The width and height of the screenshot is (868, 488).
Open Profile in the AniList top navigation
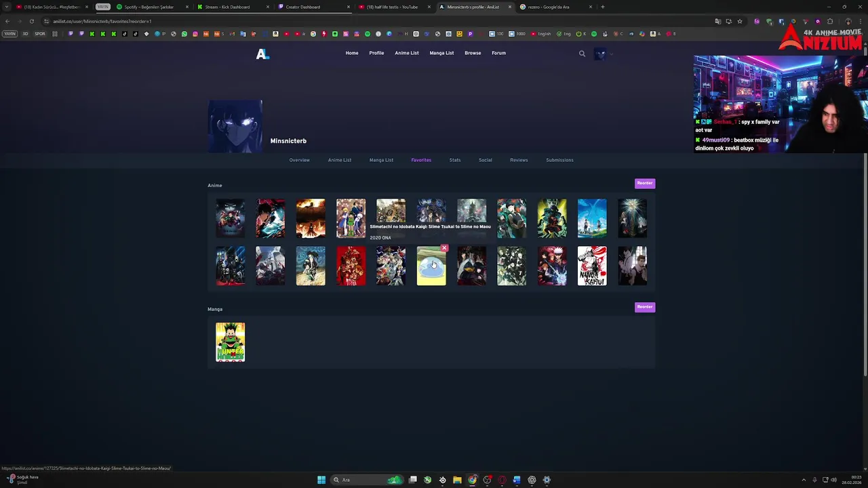click(376, 53)
